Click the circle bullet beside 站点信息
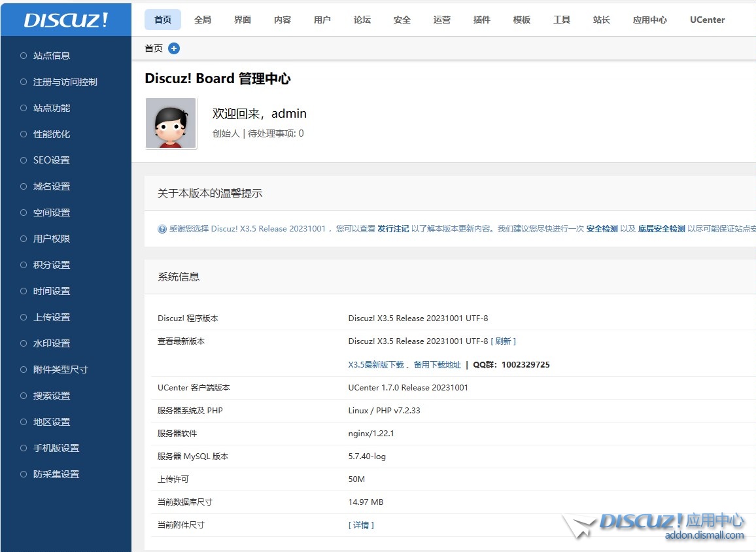Viewport: 756px width, 552px height. click(x=24, y=56)
